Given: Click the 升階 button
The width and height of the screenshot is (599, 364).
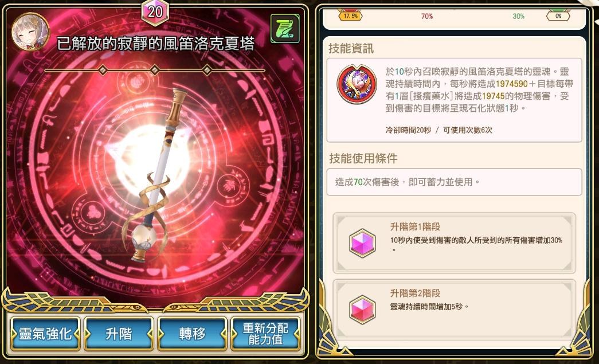Looking at the screenshot, I should (119, 334).
